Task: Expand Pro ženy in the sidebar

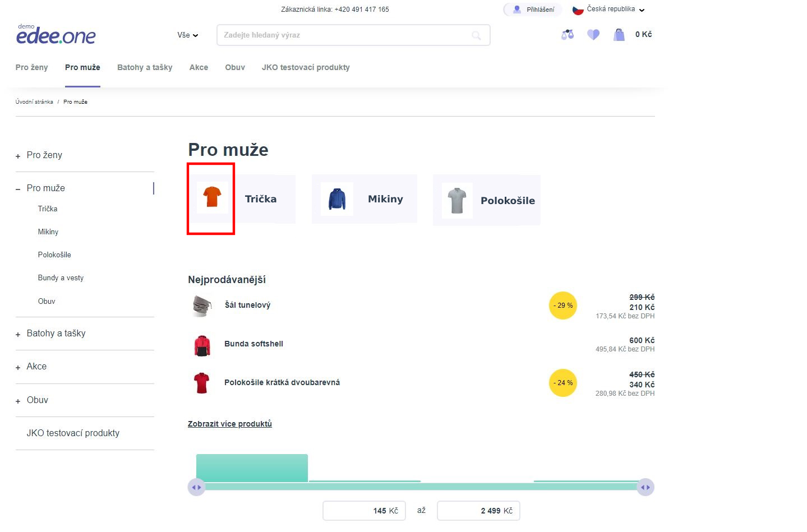Action: click(x=18, y=156)
